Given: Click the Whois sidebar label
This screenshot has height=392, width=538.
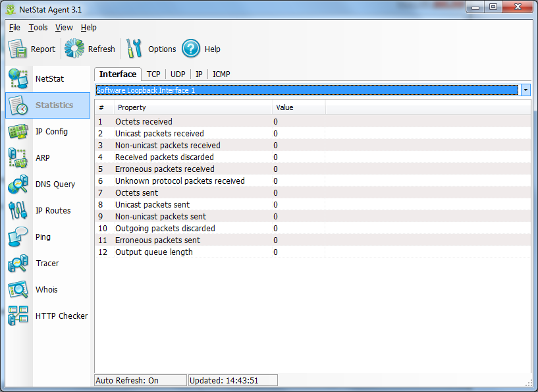Looking at the screenshot, I should click(46, 289).
